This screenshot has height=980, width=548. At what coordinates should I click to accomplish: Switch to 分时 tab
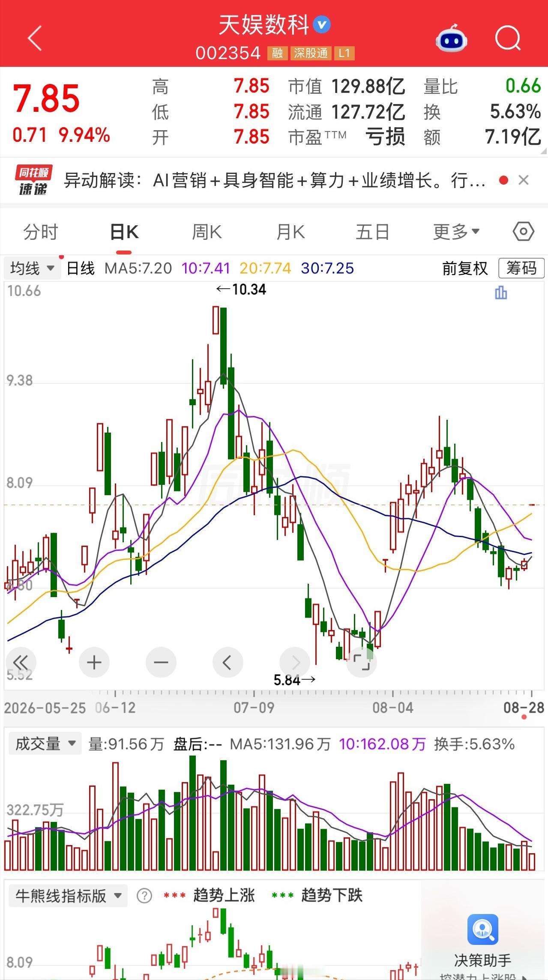click(41, 232)
